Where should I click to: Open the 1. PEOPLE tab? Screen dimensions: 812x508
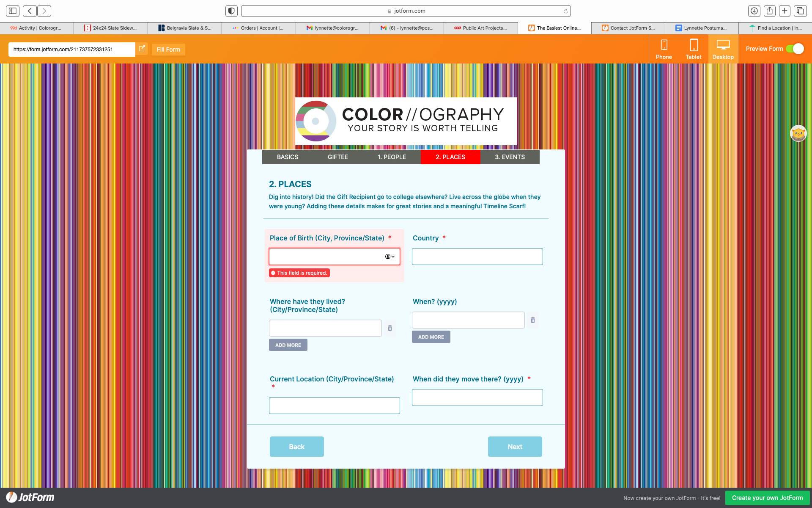tap(392, 157)
